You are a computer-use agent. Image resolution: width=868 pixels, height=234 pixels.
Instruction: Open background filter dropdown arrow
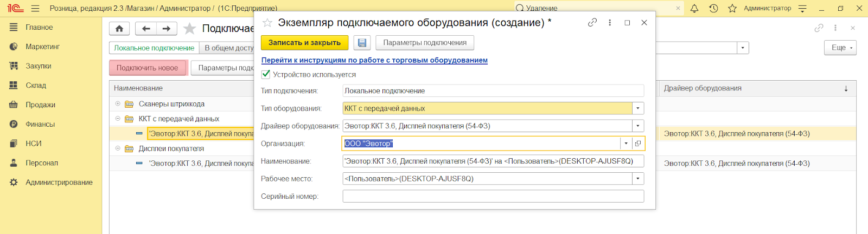tap(743, 48)
